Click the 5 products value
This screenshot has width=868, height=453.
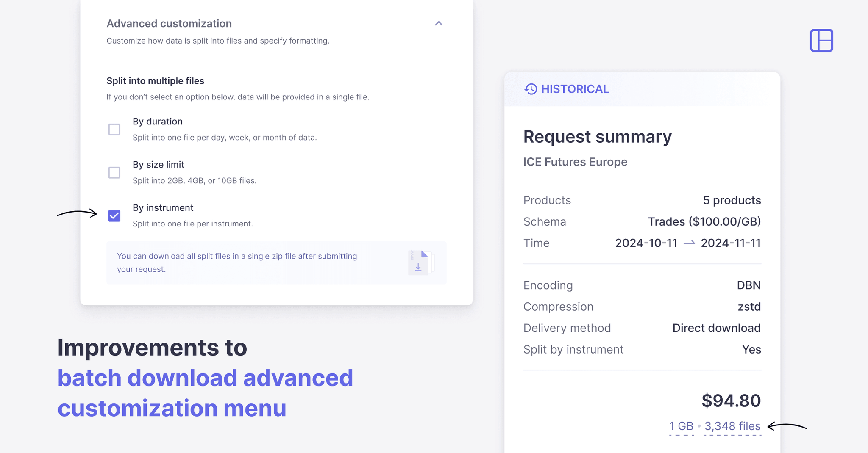732,200
